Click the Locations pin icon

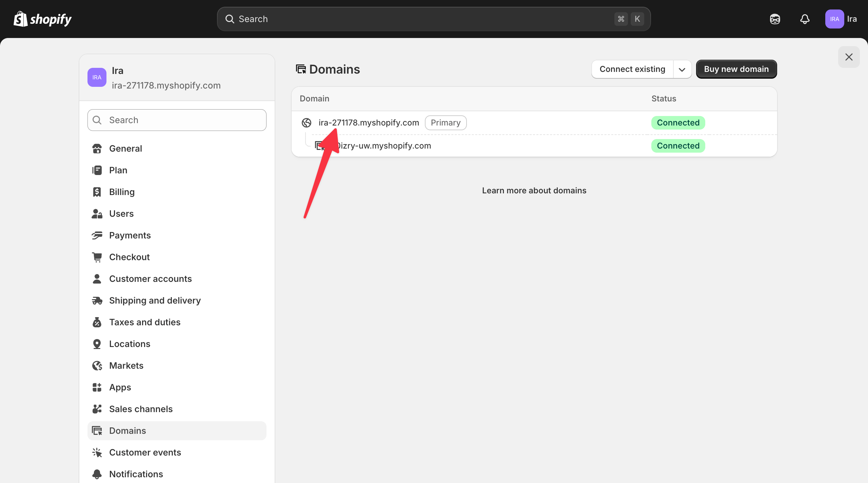coord(97,344)
